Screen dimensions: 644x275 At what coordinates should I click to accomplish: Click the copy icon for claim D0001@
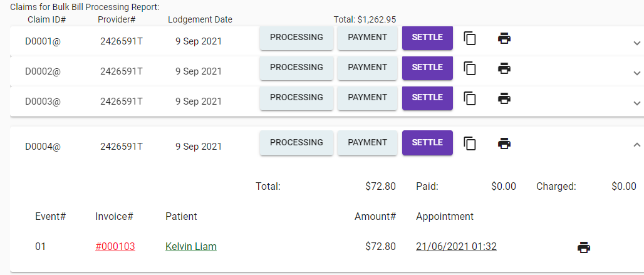coord(470,38)
